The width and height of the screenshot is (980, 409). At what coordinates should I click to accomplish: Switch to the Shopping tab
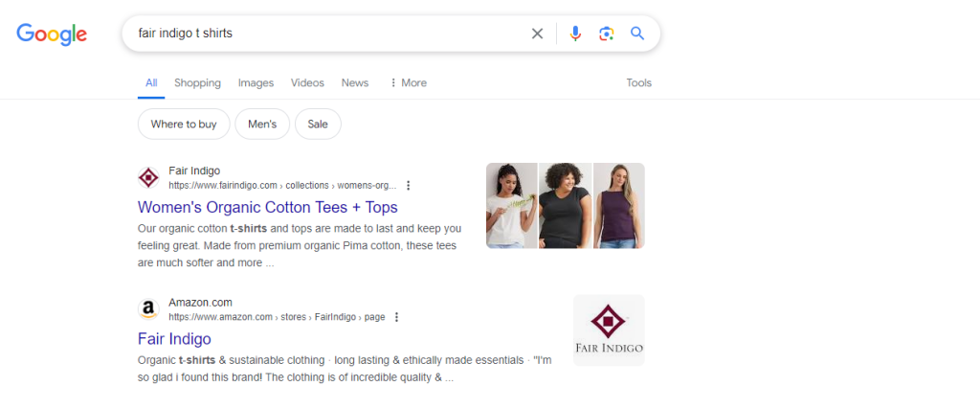click(x=197, y=82)
